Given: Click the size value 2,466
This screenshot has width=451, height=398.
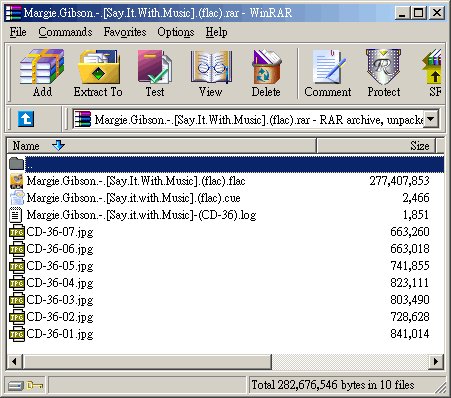Looking at the screenshot, I should (416, 198).
